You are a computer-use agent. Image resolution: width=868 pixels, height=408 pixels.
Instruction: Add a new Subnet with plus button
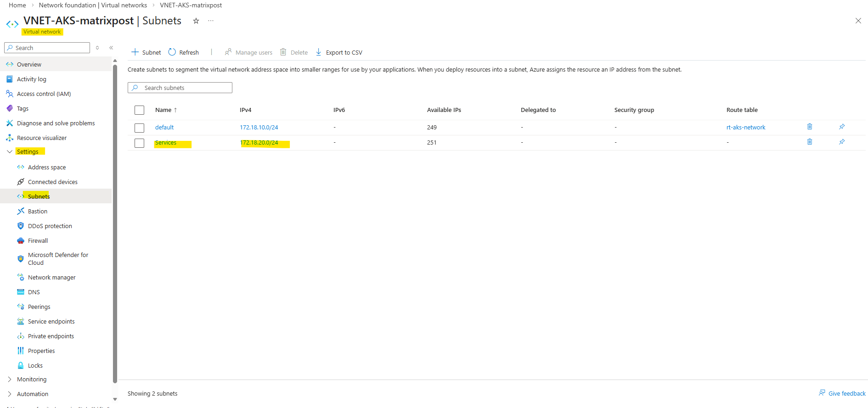135,52
